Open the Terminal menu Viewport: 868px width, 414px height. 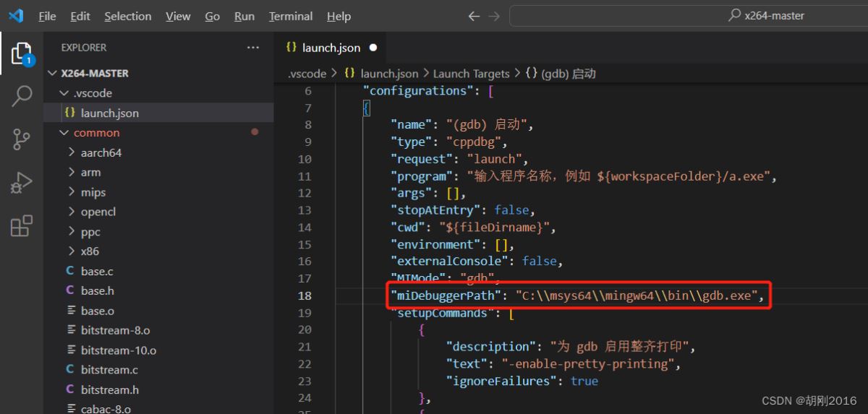[x=291, y=16]
